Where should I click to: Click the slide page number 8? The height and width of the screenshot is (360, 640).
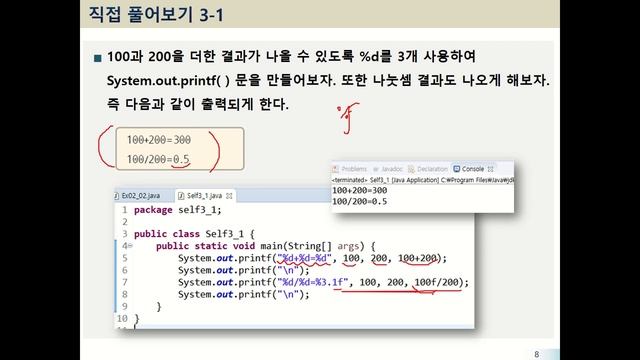536,354
